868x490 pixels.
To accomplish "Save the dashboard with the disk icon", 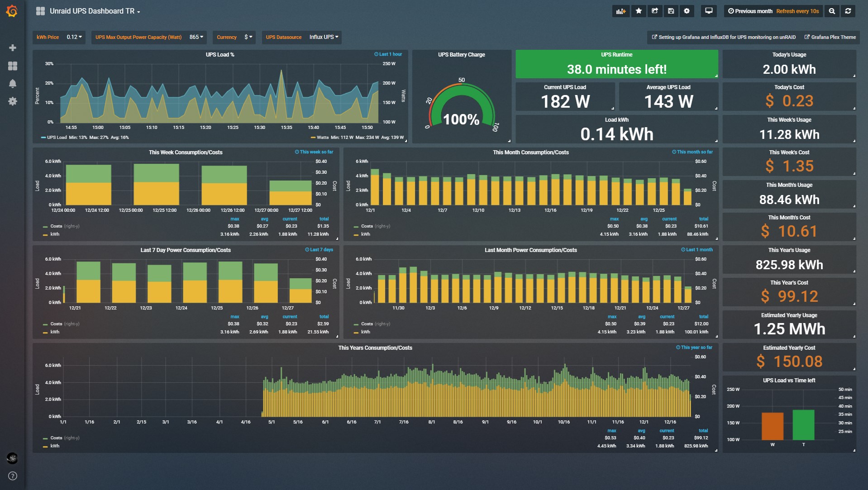I will click(671, 11).
